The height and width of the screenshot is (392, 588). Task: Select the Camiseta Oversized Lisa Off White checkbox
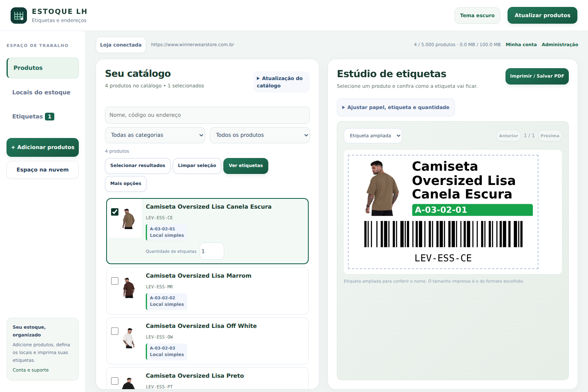[x=115, y=331]
